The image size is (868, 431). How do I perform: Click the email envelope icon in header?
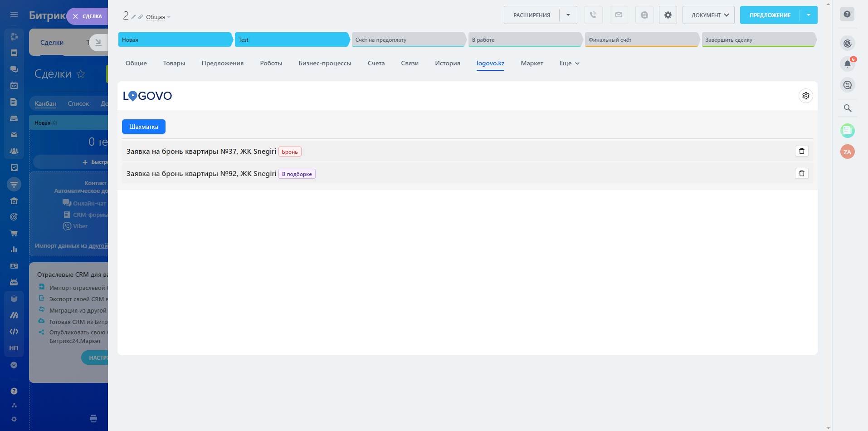click(x=619, y=15)
